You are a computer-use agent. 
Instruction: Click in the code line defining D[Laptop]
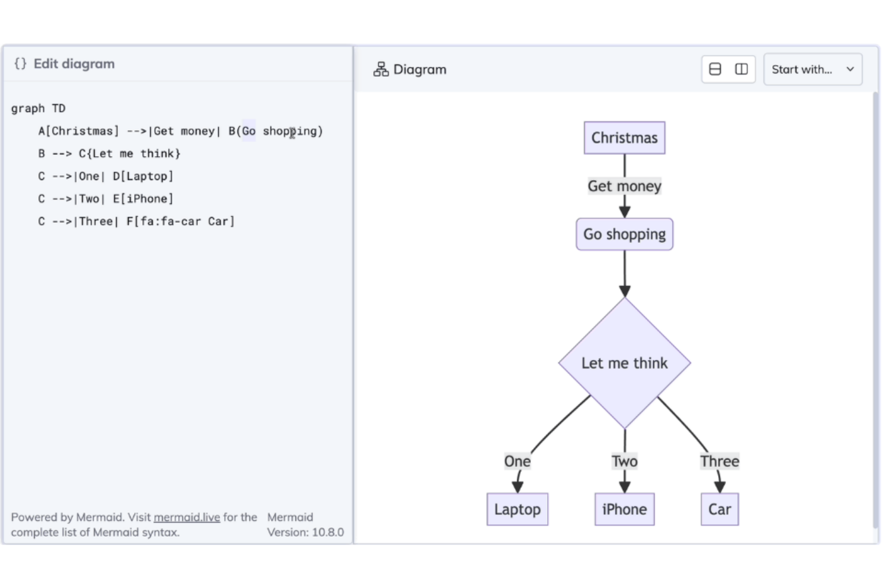[x=105, y=176]
